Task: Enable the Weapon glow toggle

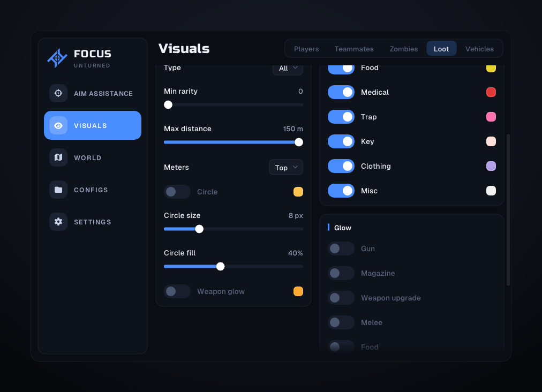Action: 177,291
